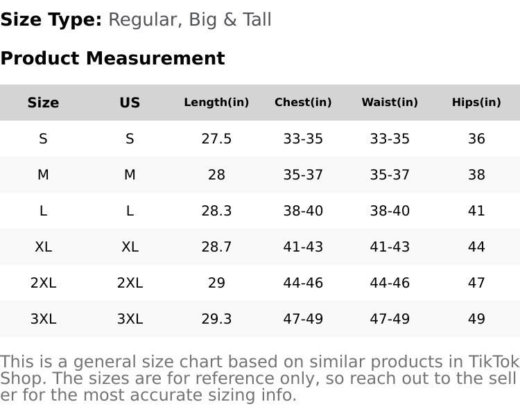This screenshot has height=420, width=520.
Task: Select the 3XL size row label
Action: 43,319
